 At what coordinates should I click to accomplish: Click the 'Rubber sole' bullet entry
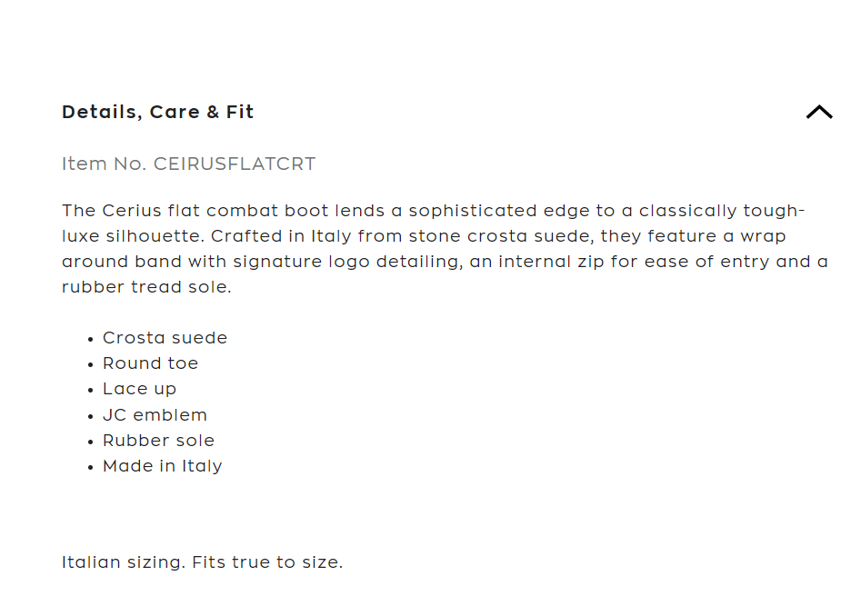(x=158, y=441)
